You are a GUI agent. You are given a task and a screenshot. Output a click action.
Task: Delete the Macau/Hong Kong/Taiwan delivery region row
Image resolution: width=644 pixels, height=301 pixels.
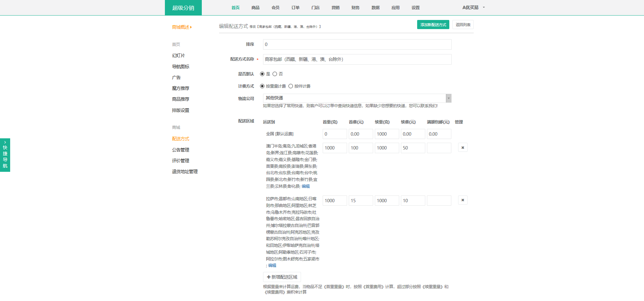(x=463, y=147)
